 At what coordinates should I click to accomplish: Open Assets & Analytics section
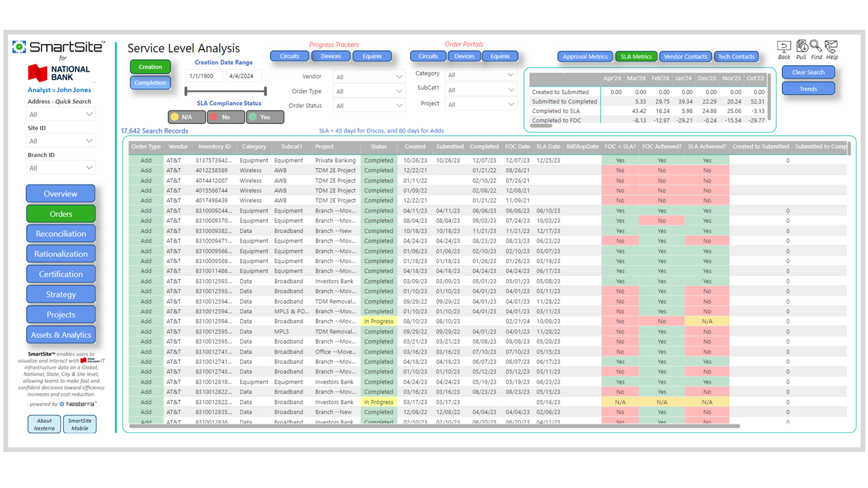60,335
